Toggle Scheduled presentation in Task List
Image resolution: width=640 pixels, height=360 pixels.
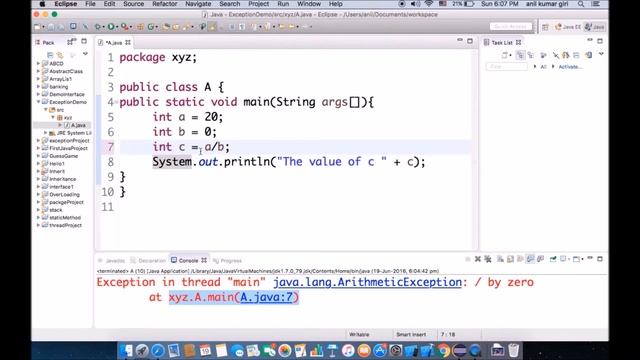[x=531, y=55]
